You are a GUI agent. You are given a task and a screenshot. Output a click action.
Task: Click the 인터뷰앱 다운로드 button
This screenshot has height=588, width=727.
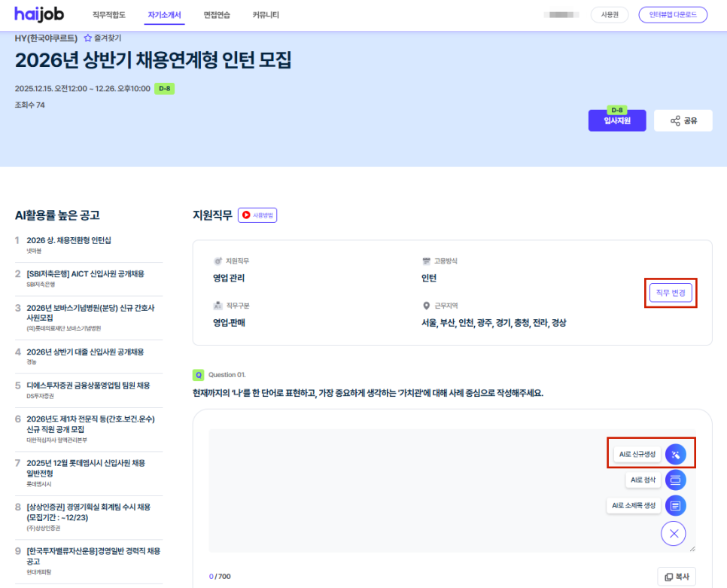pos(673,15)
